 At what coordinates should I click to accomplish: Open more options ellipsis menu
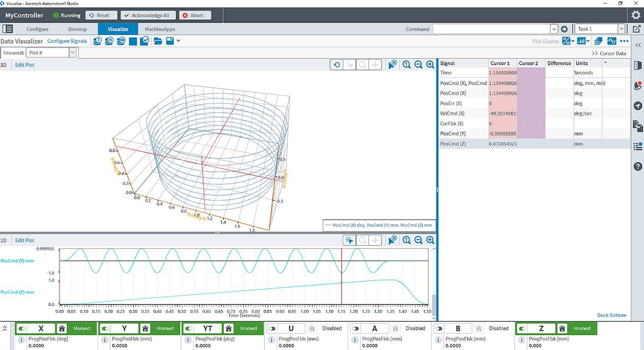[624, 41]
